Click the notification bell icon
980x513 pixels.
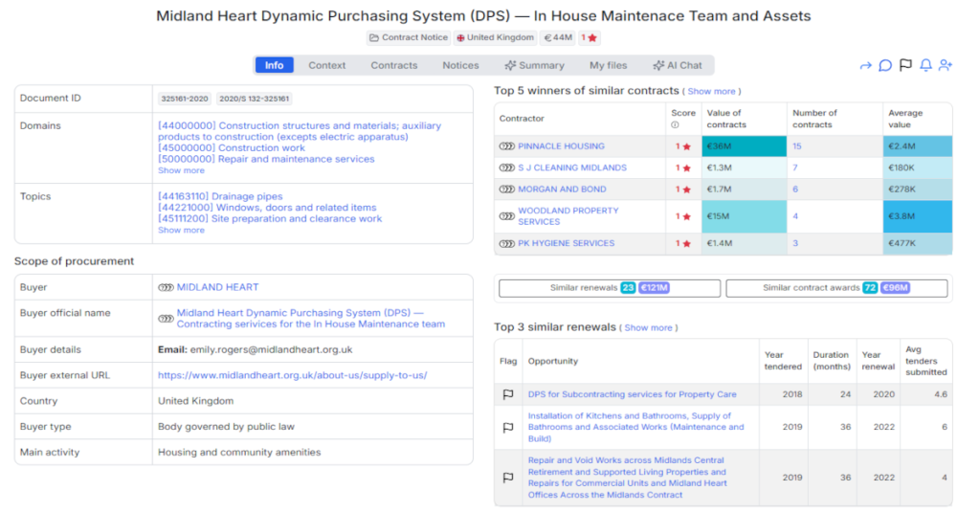(925, 65)
